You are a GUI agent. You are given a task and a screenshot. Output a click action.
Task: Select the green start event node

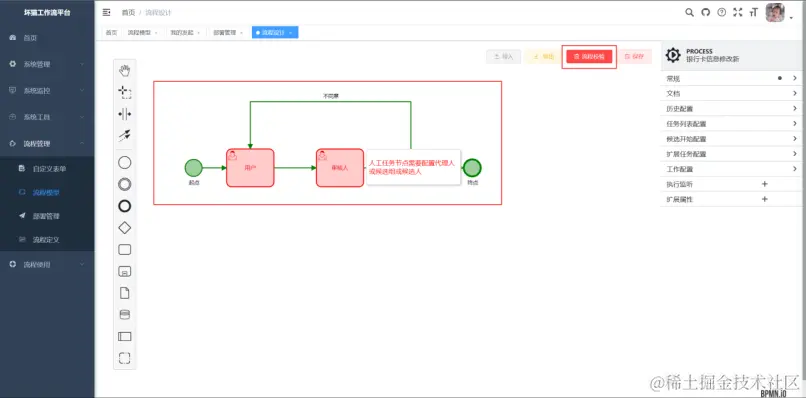(x=193, y=168)
